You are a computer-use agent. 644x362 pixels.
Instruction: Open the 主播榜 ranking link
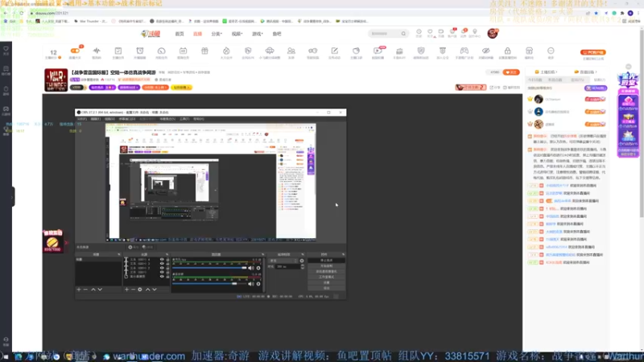547,72
